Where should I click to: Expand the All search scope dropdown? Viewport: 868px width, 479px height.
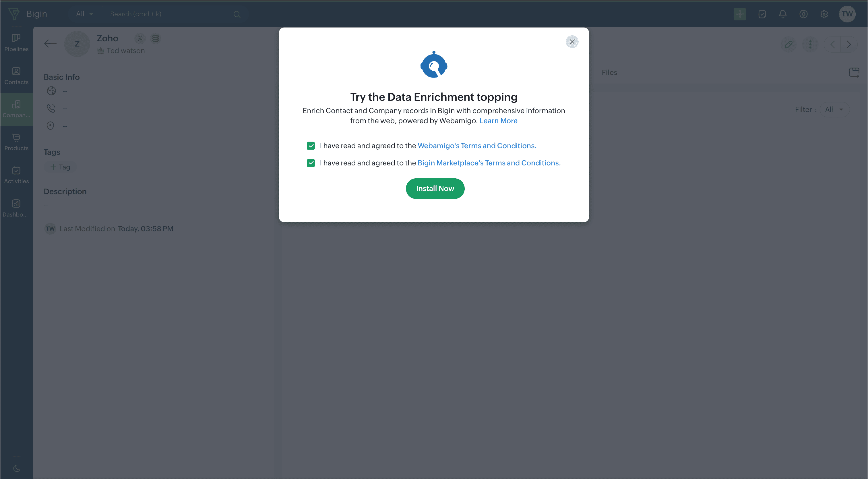84,14
